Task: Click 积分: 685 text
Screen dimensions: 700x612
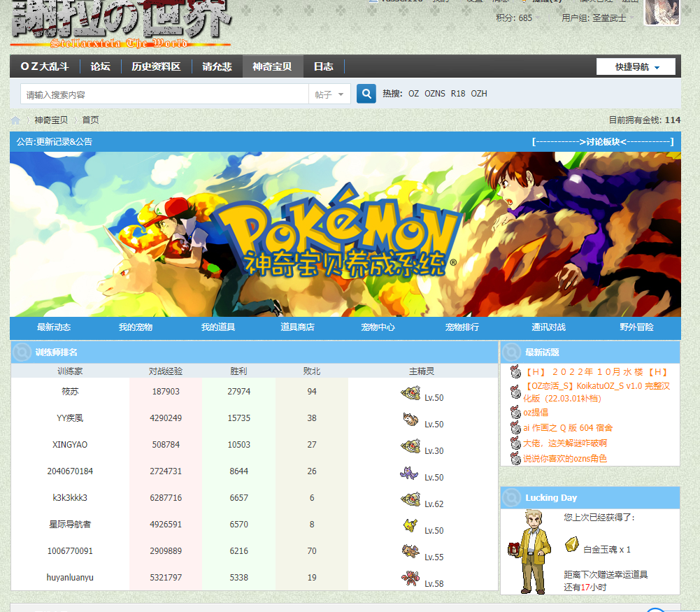Action: [x=514, y=18]
